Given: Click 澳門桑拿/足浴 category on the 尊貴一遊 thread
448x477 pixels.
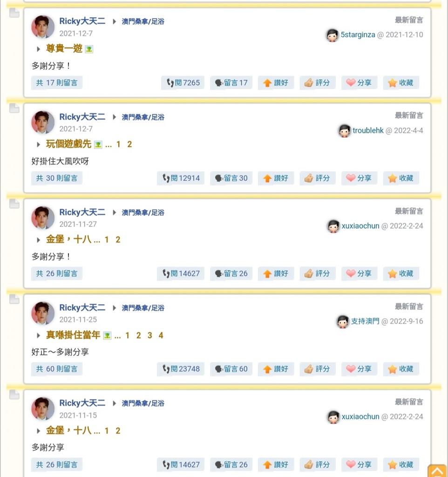Looking at the screenshot, I should coord(143,21).
